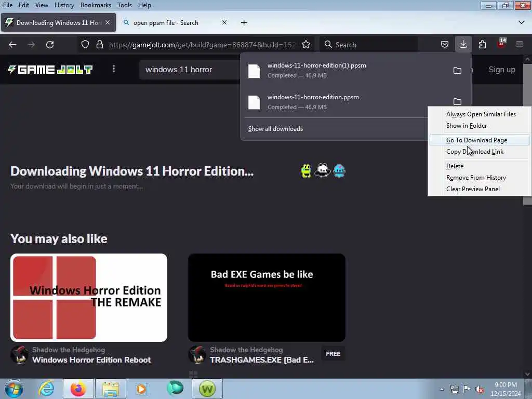Click the page vertical scrollbar thumb
Image resolution: width=532 pixels, height=399 pixels.
pyautogui.click(x=527, y=134)
